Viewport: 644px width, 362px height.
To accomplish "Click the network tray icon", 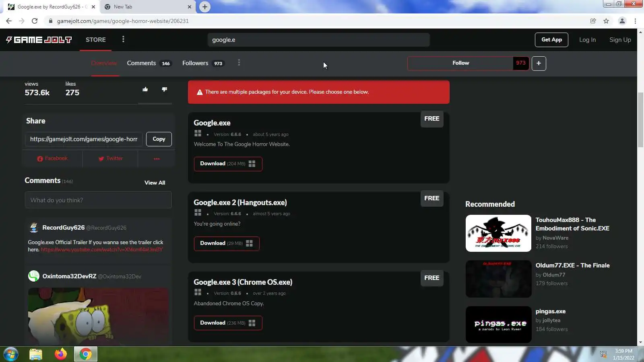I will click(603, 354).
